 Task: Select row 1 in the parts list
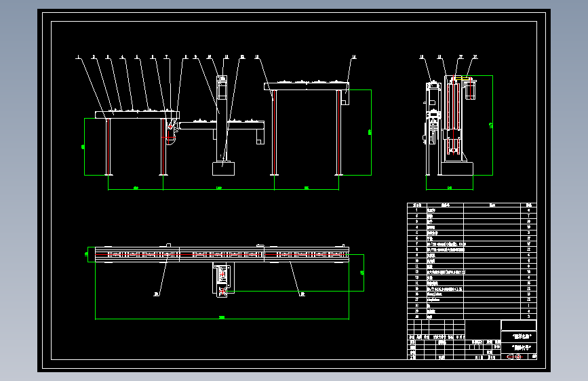tap(472, 210)
